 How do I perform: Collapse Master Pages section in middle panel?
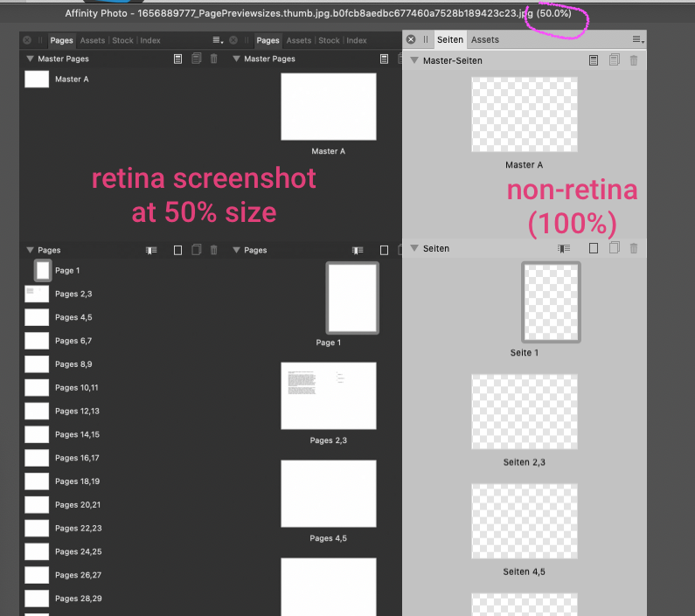point(236,59)
